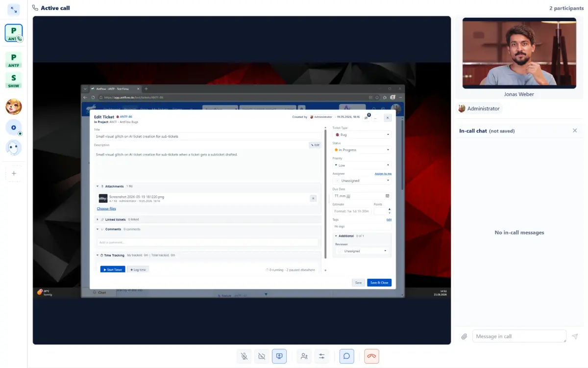Open the Ticket Type Bug dropdown

point(362,134)
